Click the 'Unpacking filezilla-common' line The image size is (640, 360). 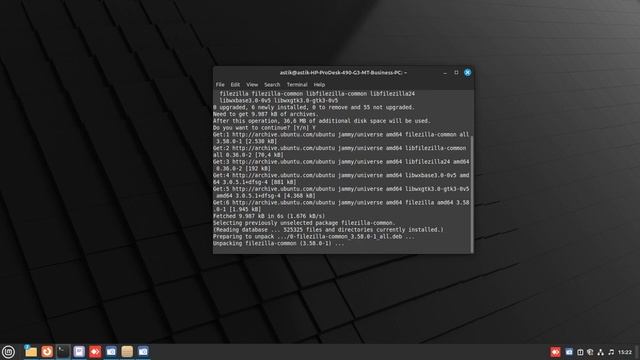click(x=278, y=243)
